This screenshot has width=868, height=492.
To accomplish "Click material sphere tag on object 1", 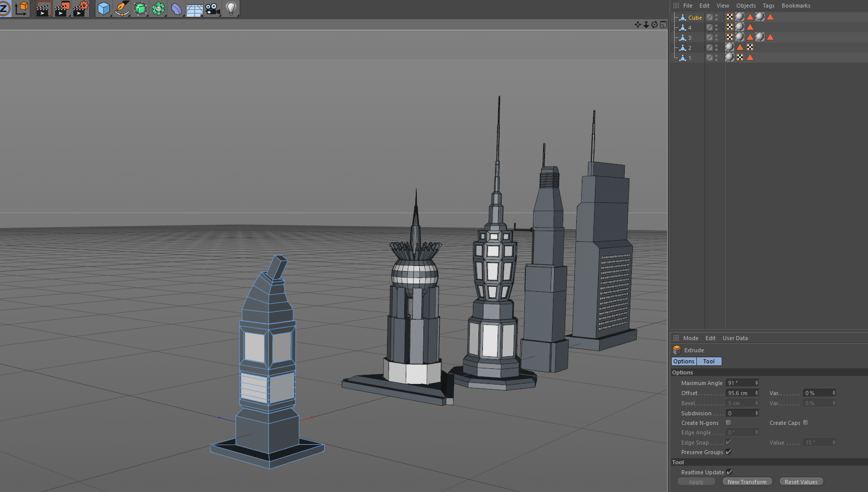I will coord(730,58).
